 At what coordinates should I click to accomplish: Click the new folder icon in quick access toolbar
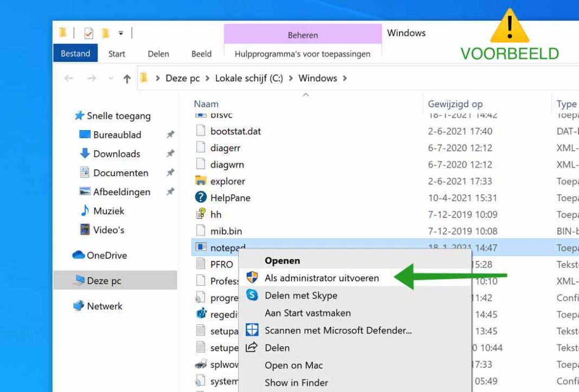106,33
